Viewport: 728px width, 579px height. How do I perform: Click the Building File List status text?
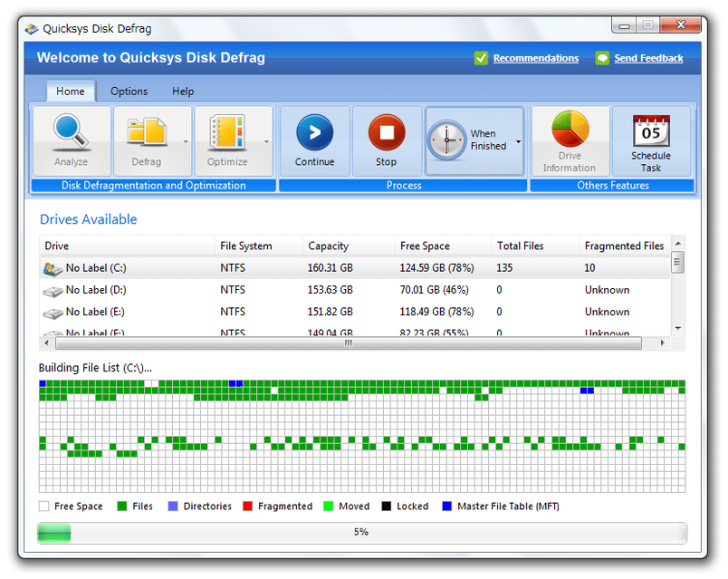[95, 368]
